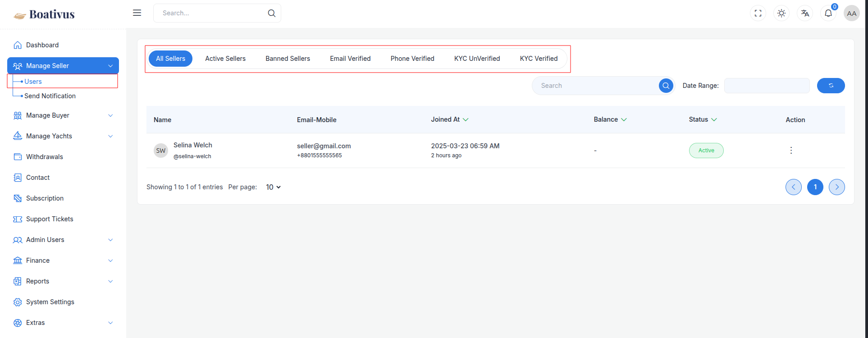Open the language translate icon
Viewport: 868px width, 338px height.
pos(805,13)
